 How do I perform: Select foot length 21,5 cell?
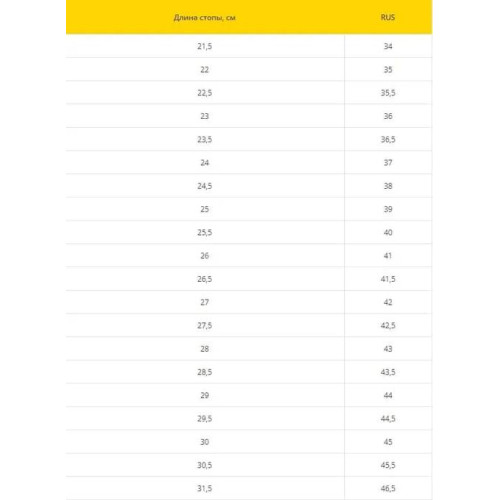point(205,46)
